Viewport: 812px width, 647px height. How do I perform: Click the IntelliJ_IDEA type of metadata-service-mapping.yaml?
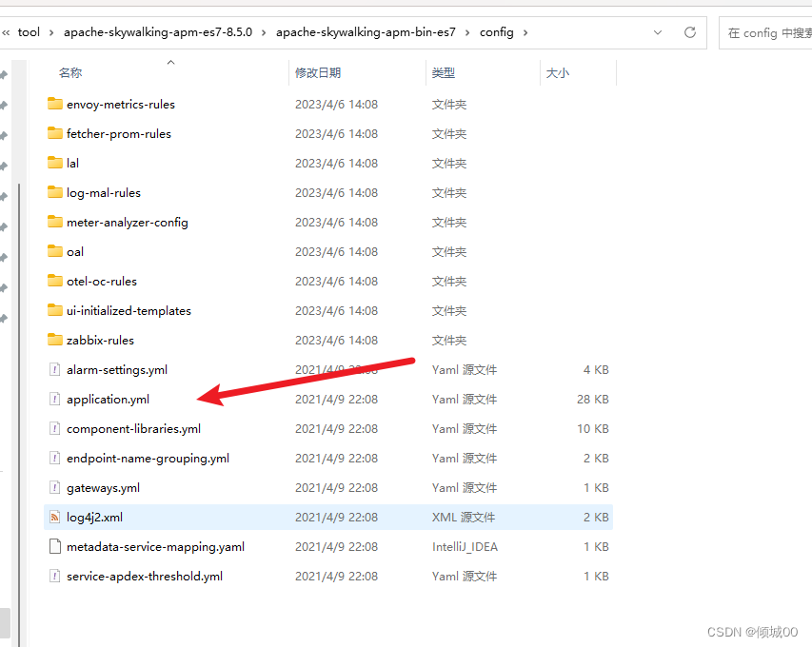point(465,546)
